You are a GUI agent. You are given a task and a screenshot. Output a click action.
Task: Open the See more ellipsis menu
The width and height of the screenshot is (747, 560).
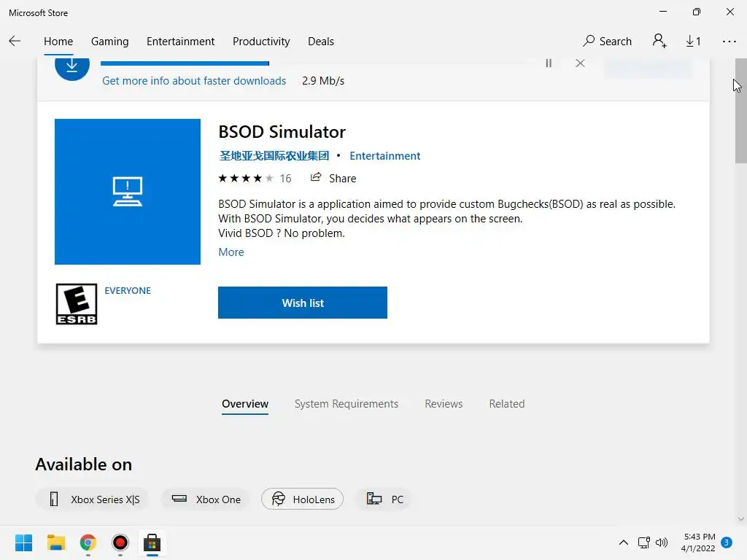pos(729,42)
